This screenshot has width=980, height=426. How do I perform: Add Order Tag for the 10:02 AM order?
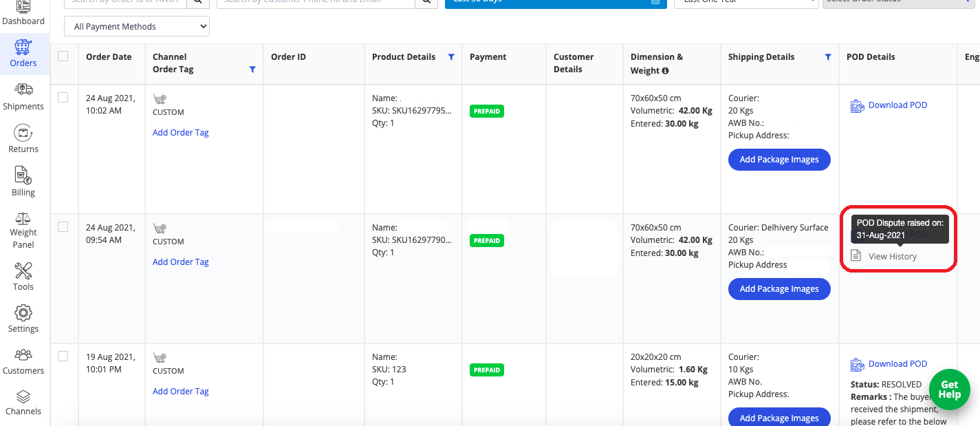coord(181,133)
